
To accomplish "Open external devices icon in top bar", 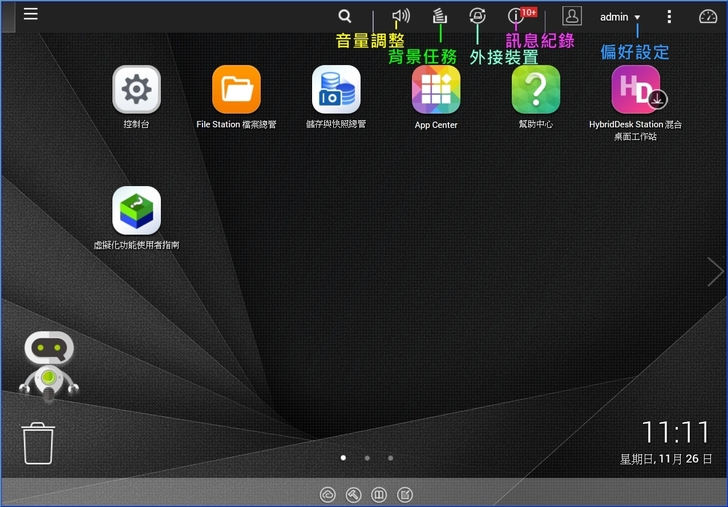I will [x=477, y=16].
